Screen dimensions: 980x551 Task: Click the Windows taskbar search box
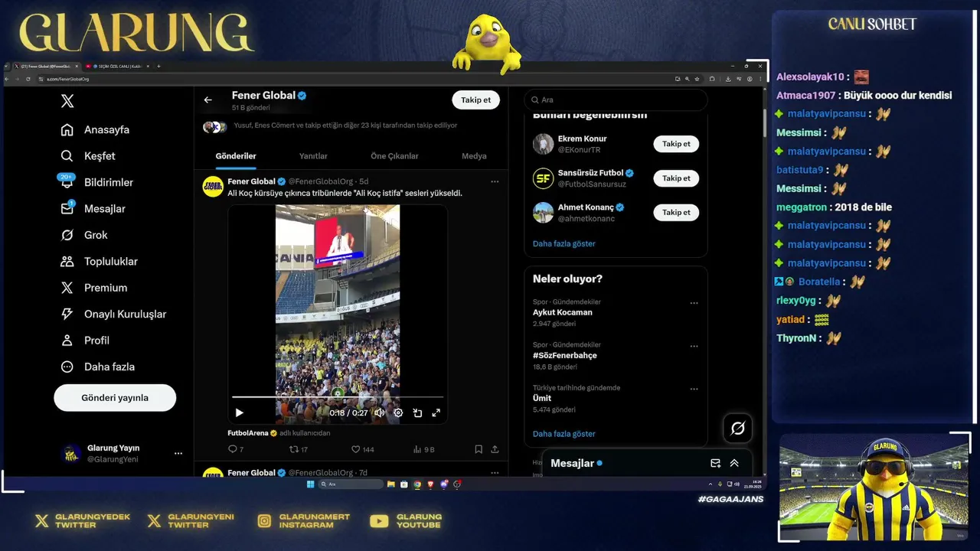point(351,484)
